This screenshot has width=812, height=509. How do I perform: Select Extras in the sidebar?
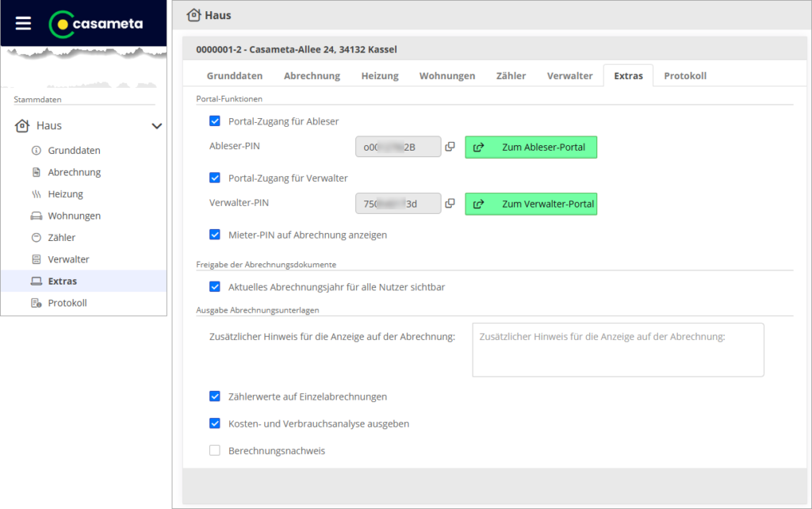84,281
